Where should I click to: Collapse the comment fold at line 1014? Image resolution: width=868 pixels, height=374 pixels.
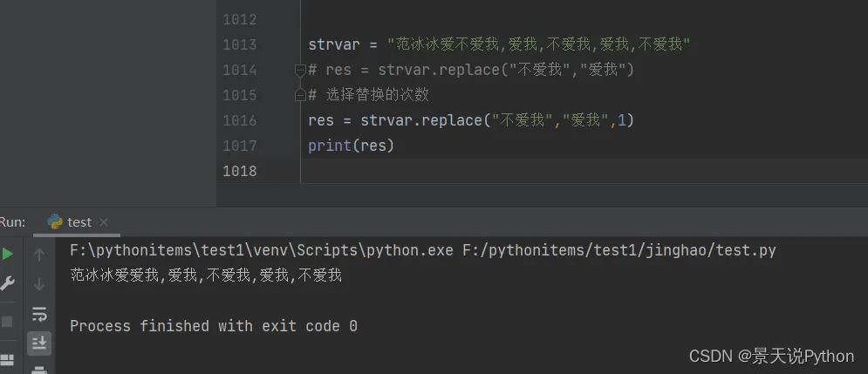(x=300, y=70)
